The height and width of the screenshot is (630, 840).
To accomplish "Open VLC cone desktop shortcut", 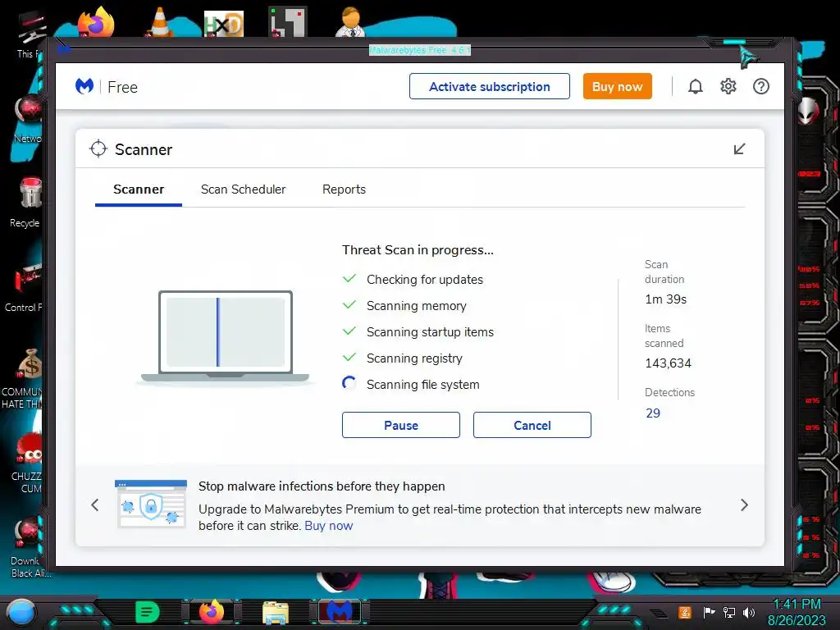I will 159,21.
